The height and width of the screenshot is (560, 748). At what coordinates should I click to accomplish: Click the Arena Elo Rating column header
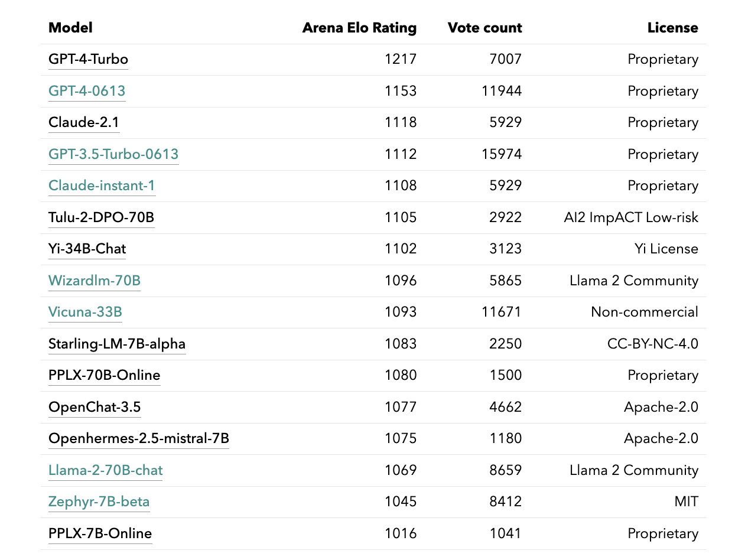359,28
